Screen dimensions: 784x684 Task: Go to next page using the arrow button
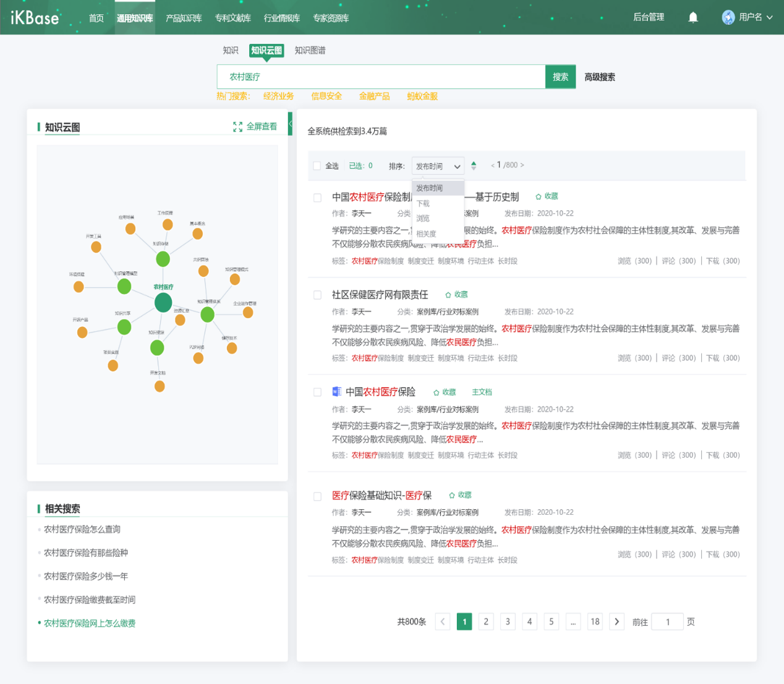tap(616, 622)
